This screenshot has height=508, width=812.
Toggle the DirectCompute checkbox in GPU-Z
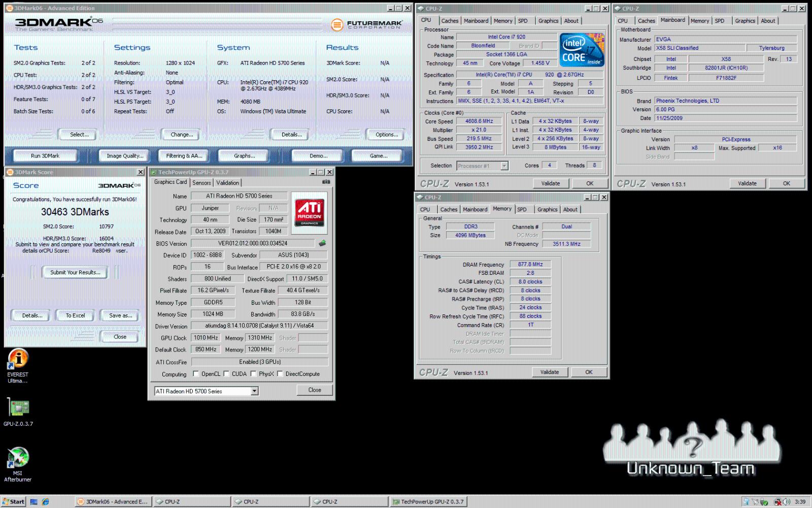tap(280, 374)
